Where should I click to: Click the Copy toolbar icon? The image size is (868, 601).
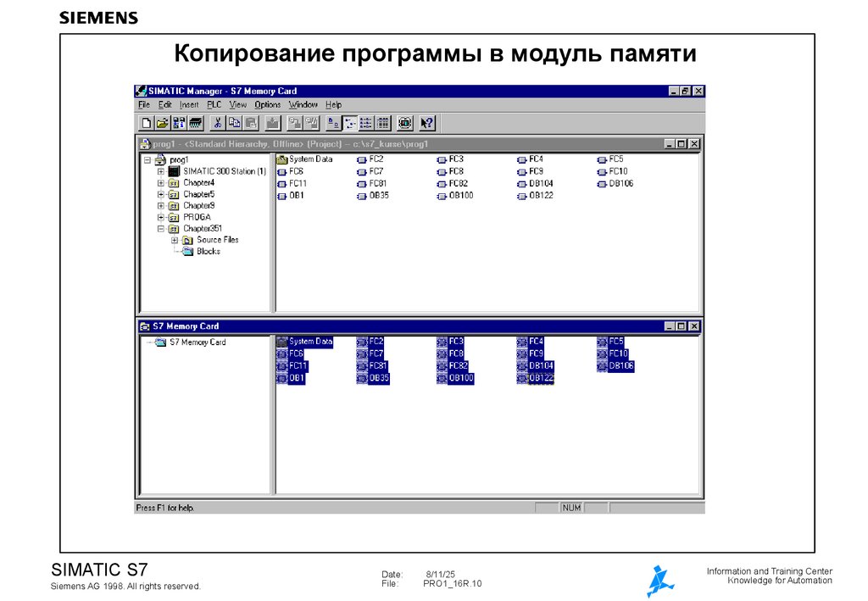234,123
